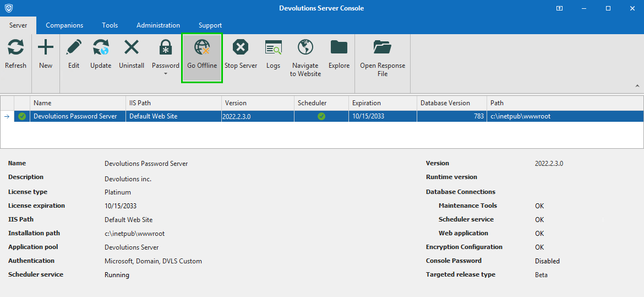The image size is (644, 297).
Task: Run the Update server tool
Action: pos(101,48)
